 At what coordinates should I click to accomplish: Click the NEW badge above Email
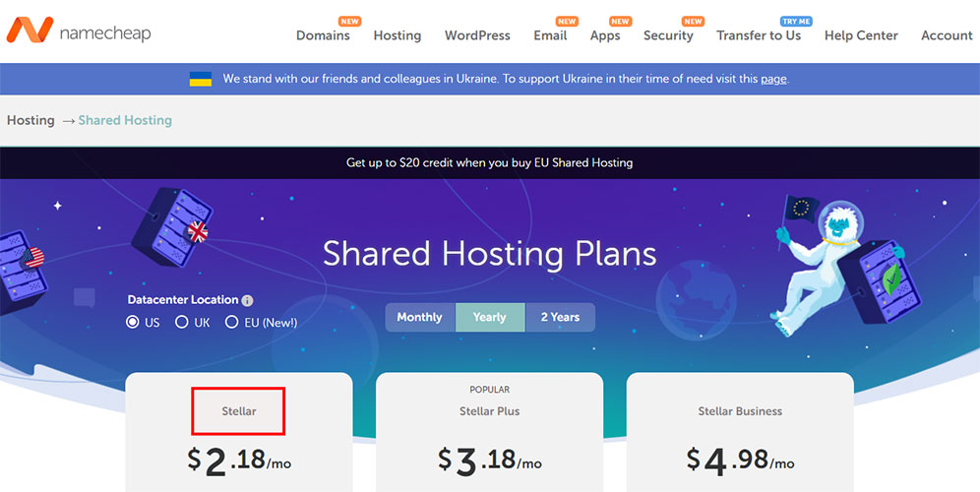[567, 22]
